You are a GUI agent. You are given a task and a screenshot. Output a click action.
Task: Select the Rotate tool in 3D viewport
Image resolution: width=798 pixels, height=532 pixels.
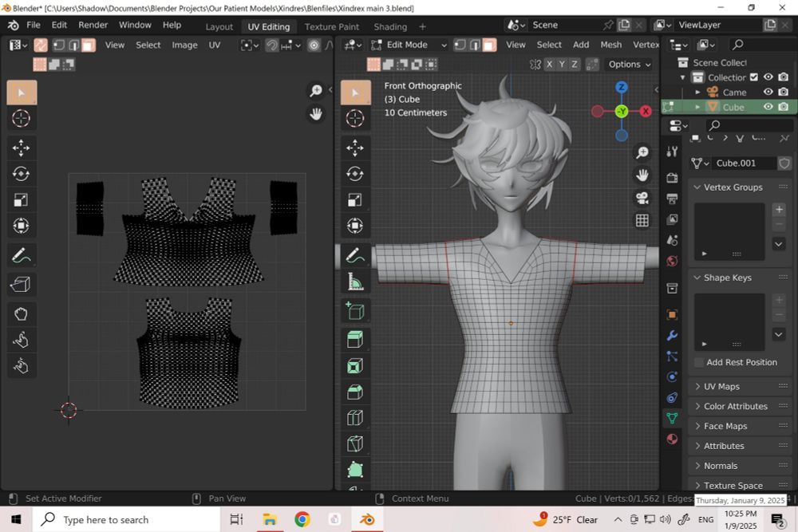click(355, 173)
